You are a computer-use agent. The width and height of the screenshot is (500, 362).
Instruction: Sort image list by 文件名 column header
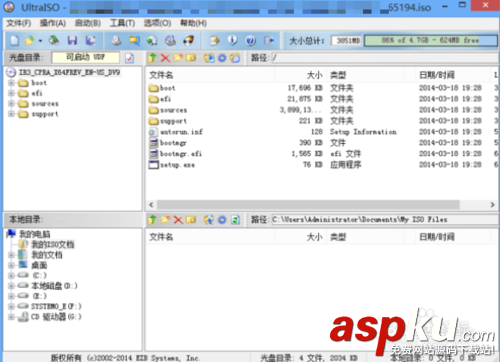click(x=210, y=75)
